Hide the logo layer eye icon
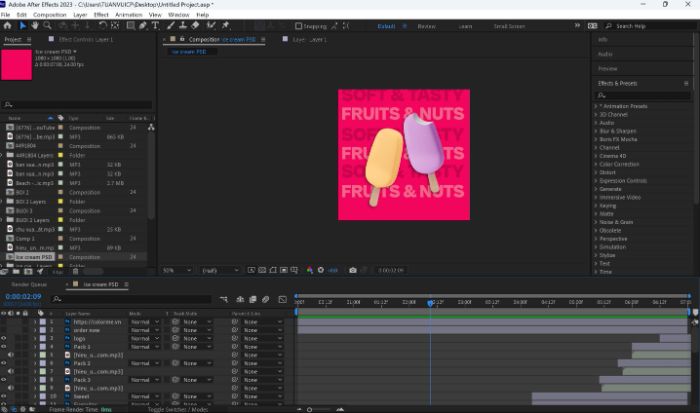The height and width of the screenshot is (413, 700). point(4,338)
